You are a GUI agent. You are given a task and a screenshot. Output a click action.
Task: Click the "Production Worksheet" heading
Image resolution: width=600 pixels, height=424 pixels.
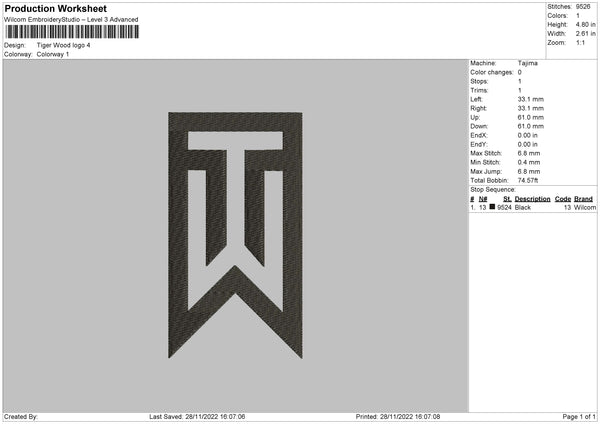click(55, 8)
